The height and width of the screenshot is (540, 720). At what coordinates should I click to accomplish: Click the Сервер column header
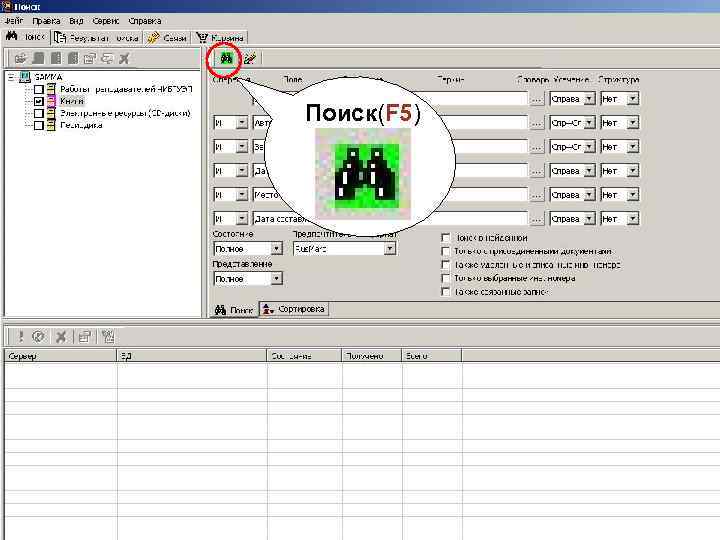[60, 356]
